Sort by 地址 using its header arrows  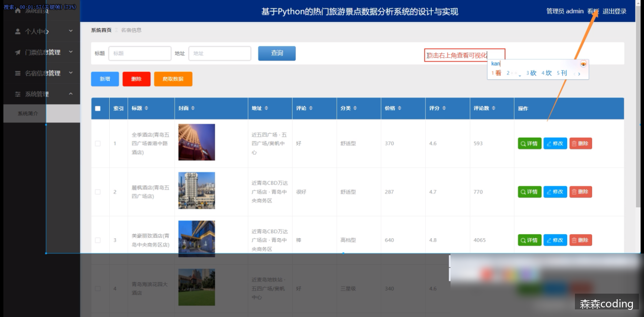[267, 108]
